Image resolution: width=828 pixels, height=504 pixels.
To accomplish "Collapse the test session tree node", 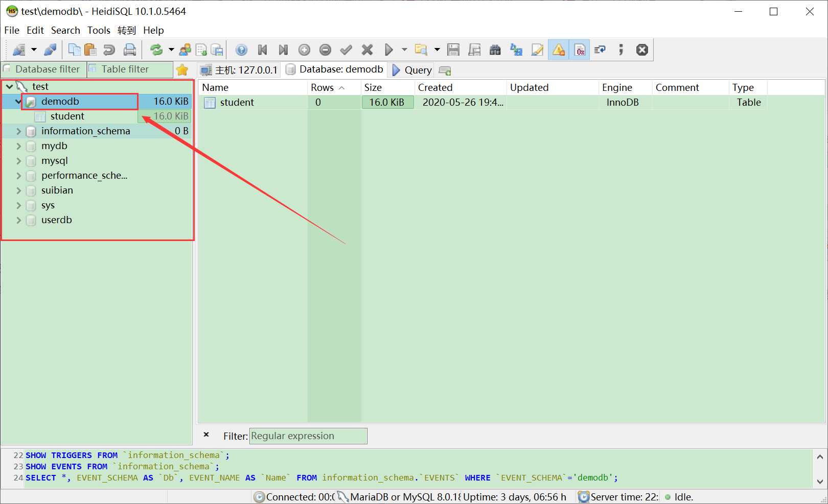I will (9, 87).
